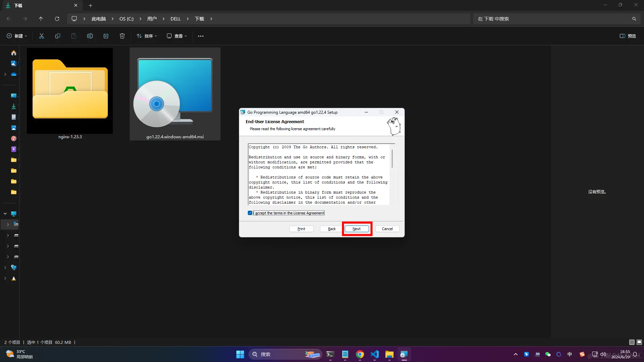Open the Windows Start menu
The height and width of the screenshot is (362, 644).
[x=240, y=354]
